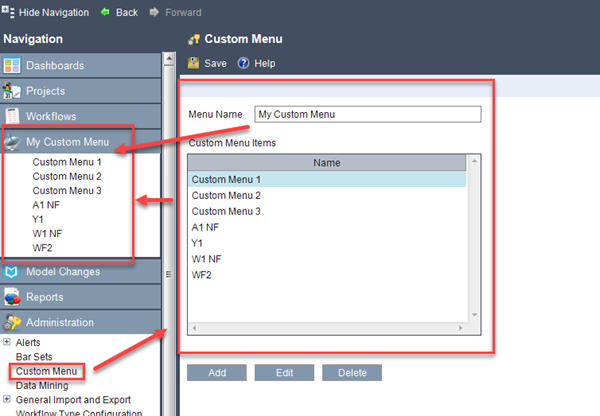Click the Projects icon in navigation

[x=12, y=91]
